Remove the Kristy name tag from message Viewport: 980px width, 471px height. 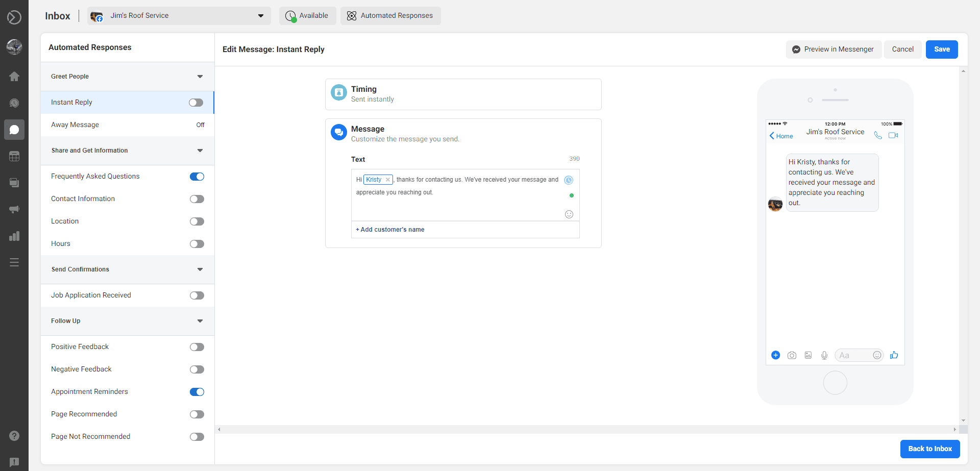[x=388, y=180]
